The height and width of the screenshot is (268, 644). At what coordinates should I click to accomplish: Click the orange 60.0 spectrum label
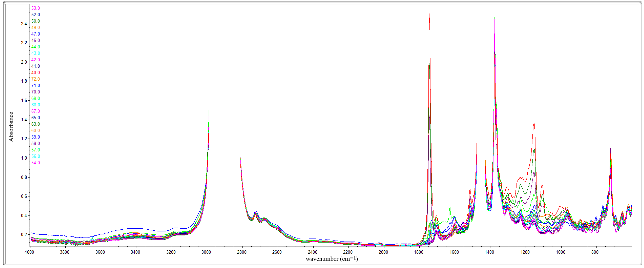tap(35, 131)
